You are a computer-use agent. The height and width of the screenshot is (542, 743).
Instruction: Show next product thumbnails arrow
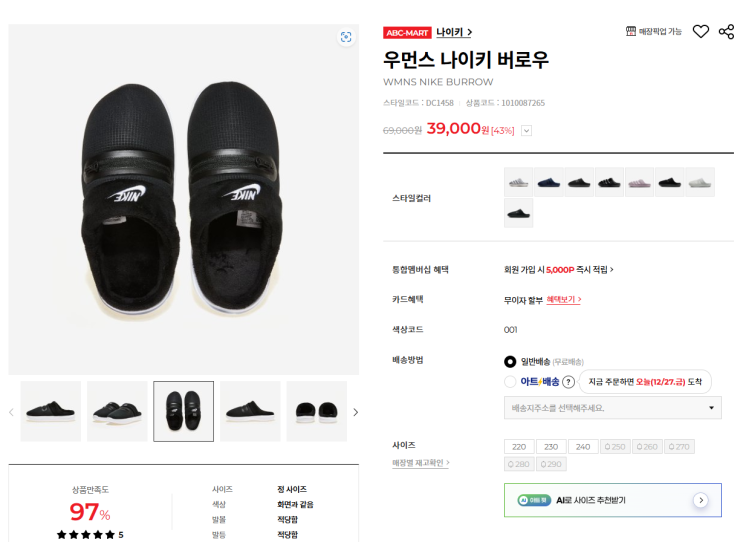click(x=355, y=412)
